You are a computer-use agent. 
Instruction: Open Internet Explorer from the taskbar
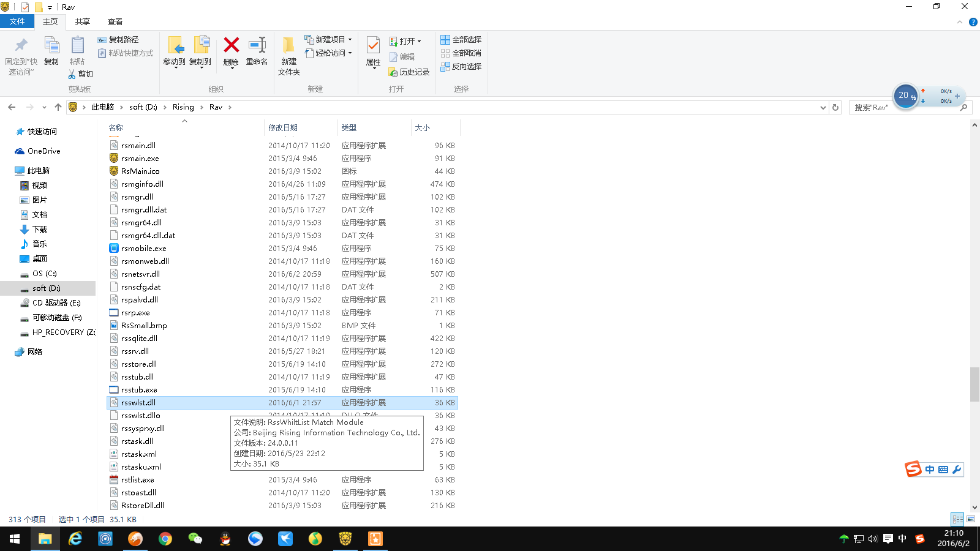point(75,539)
